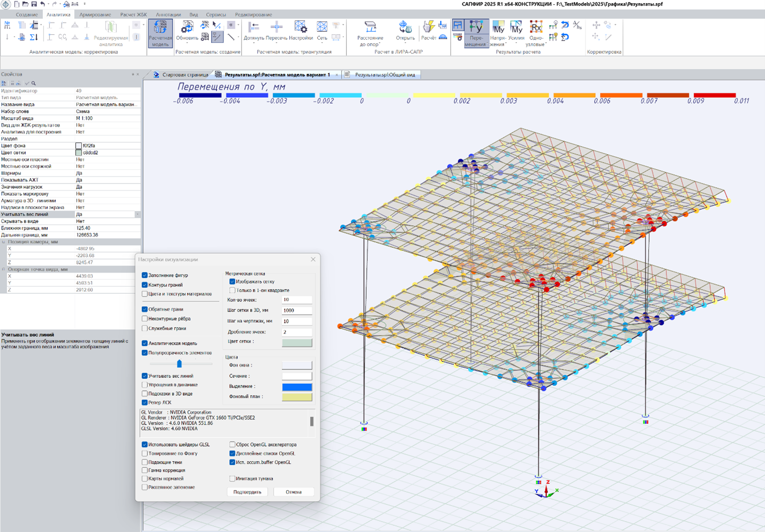Click the Отмена button

(x=294, y=492)
